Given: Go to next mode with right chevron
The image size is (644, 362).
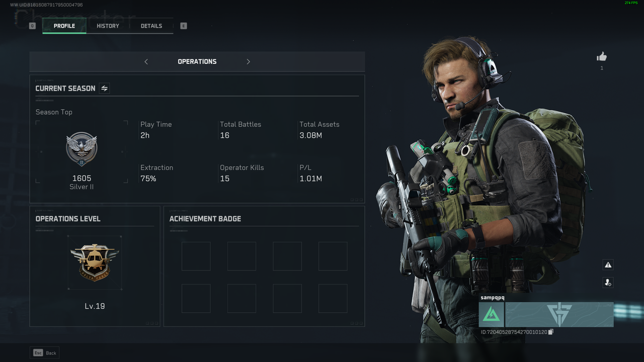Looking at the screenshot, I should click(248, 62).
